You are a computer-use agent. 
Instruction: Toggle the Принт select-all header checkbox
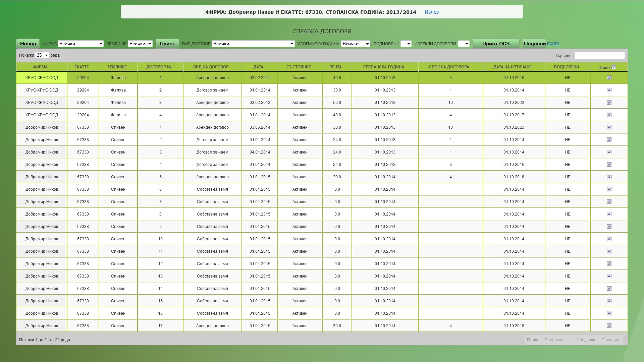(614, 67)
